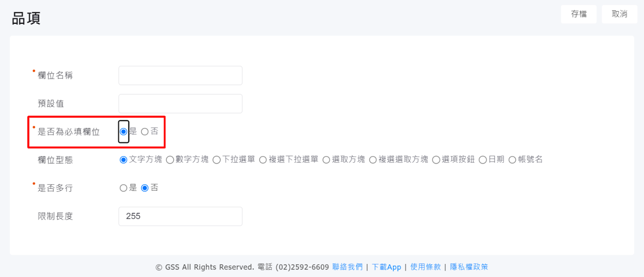Image resolution: width=644 pixels, height=277 pixels.
Task: Open the 下載App link
Action: tap(386, 267)
